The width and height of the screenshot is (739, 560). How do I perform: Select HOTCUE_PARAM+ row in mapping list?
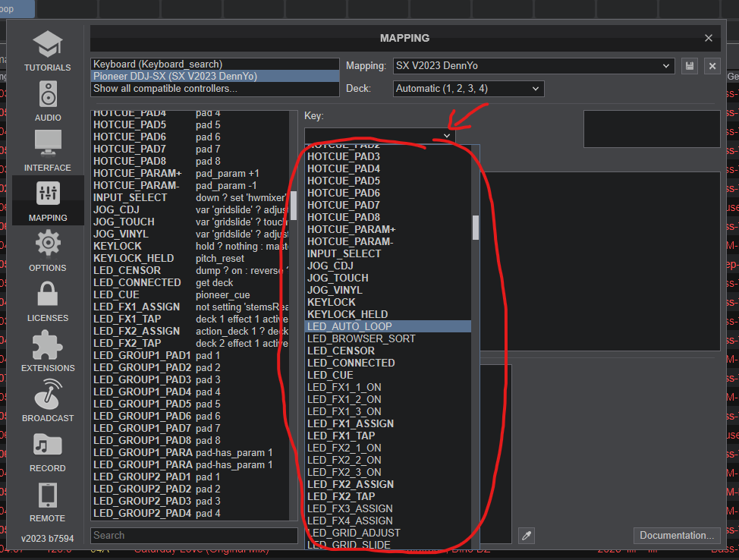190,174
